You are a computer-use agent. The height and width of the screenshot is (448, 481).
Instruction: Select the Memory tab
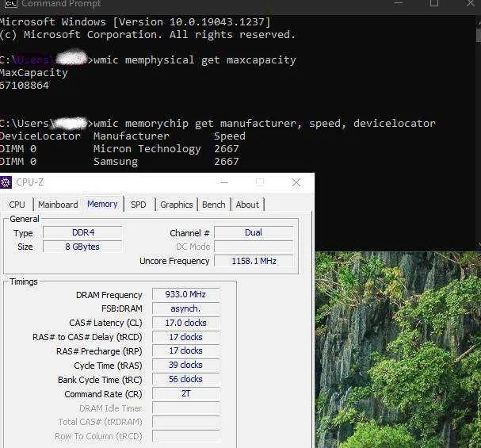102,204
